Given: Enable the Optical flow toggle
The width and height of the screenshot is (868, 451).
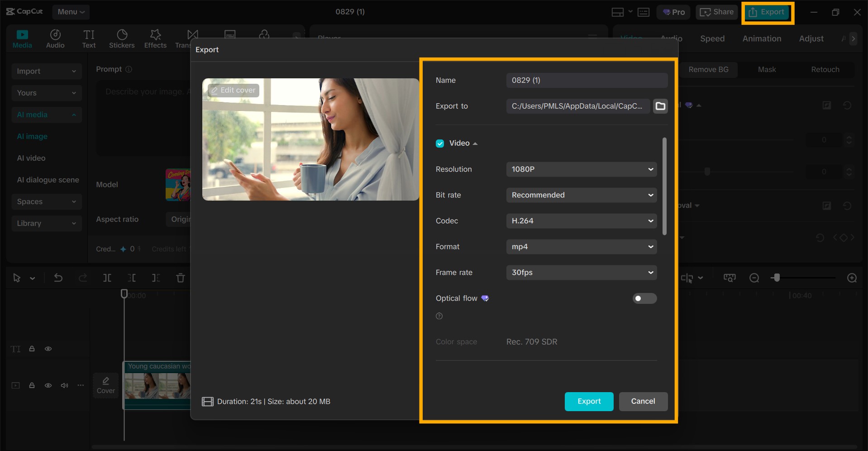Looking at the screenshot, I should (644, 298).
